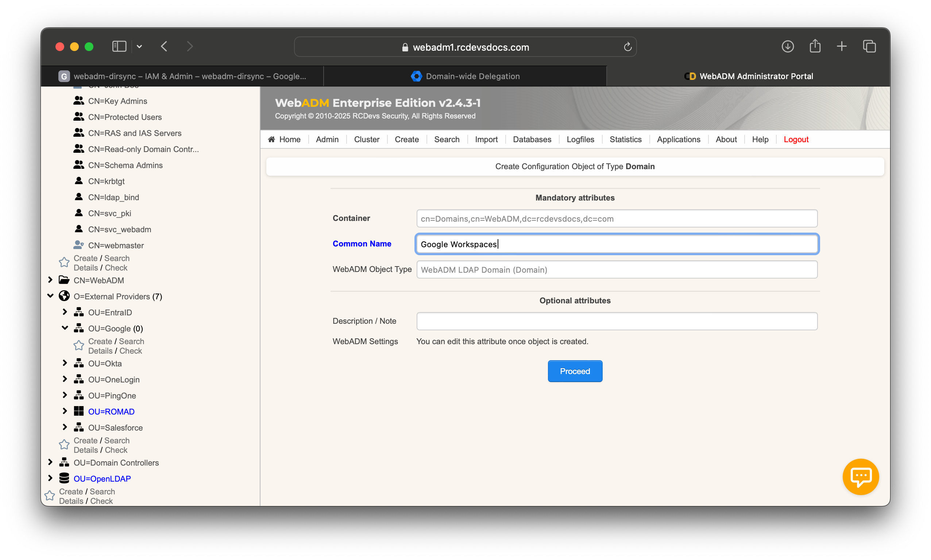Click the CN=svc_pki user icon
Screen dimensions: 931x560
[78, 213]
